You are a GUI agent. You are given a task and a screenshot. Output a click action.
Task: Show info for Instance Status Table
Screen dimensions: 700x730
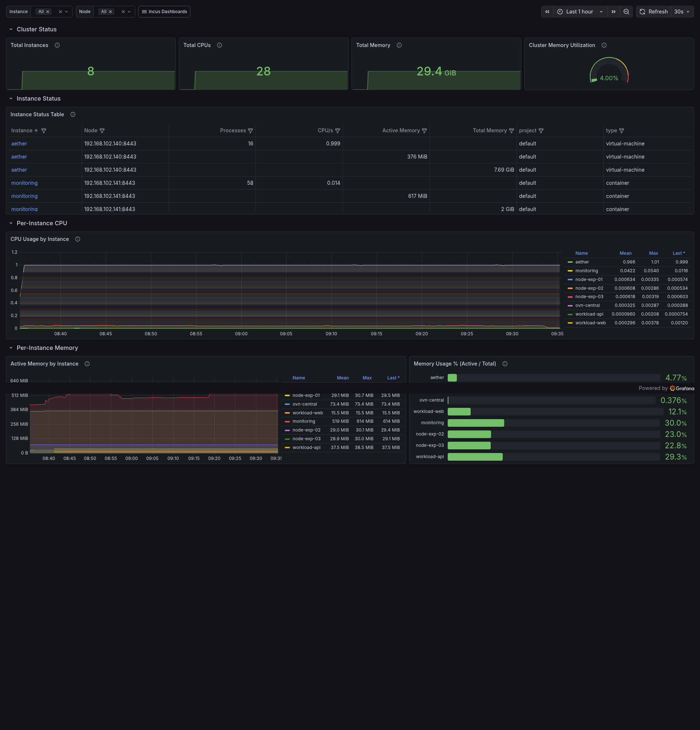click(x=73, y=115)
